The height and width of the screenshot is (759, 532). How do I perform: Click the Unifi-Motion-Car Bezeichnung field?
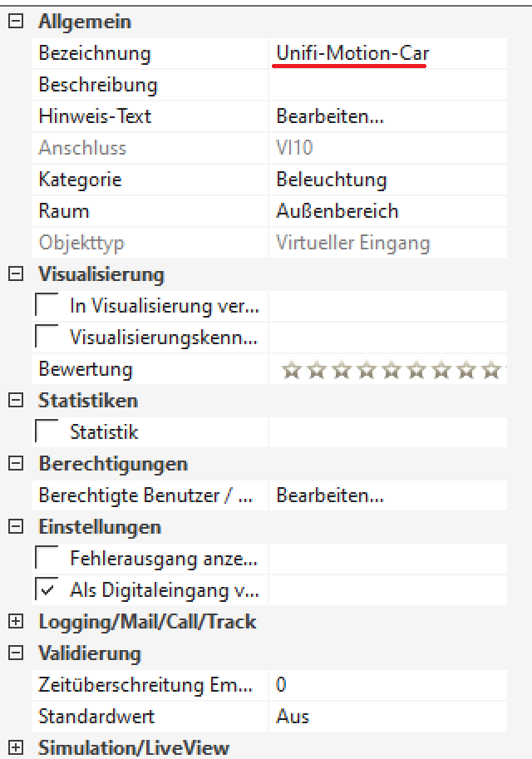tap(352, 54)
